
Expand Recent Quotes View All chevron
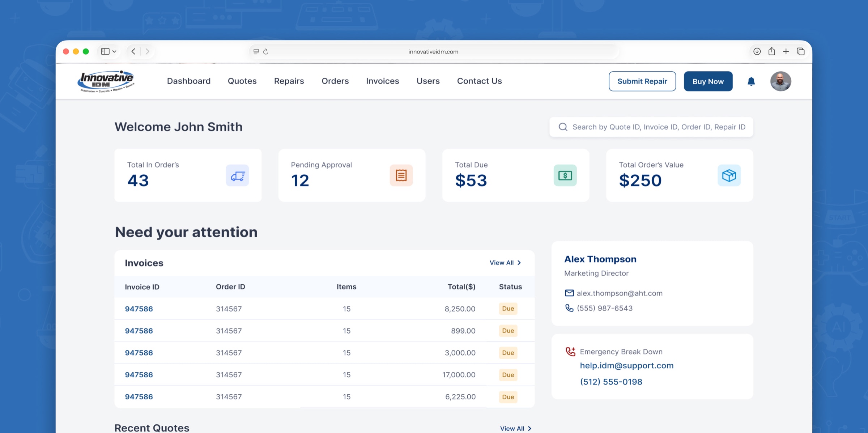[530, 428]
